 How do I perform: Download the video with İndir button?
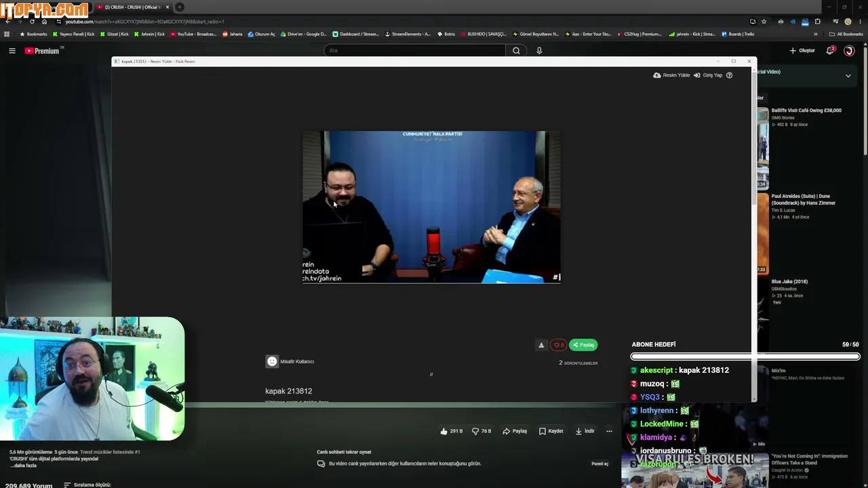click(x=585, y=431)
